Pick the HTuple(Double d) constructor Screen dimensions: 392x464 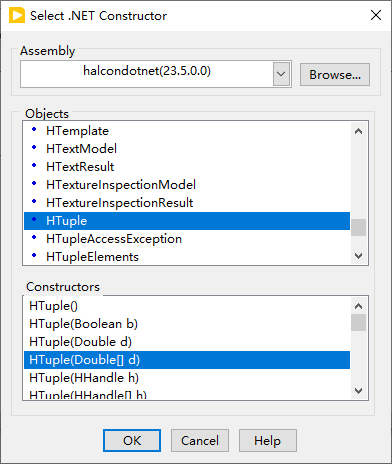click(187, 342)
